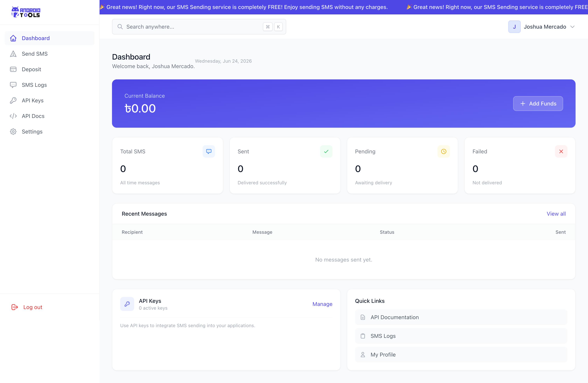Click the ৳0.00 balance amount
The image size is (588, 383).
pos(140,108)
